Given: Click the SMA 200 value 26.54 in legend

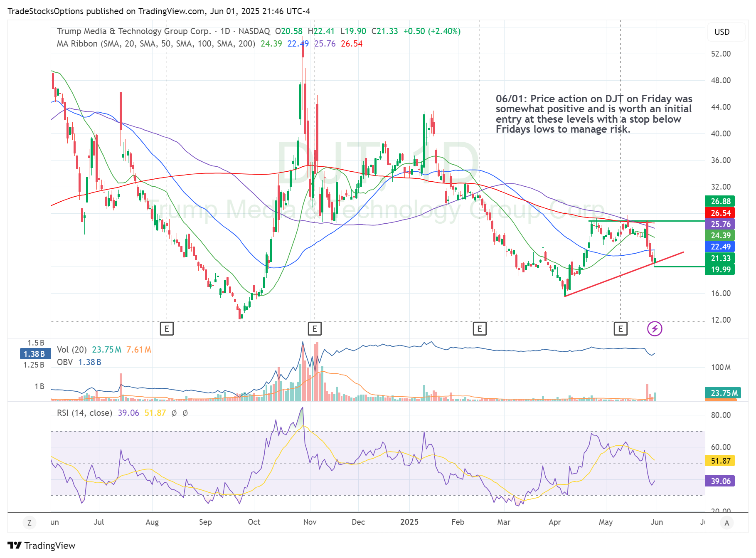Looking at the screenshot, I should [x=352, y=44].
